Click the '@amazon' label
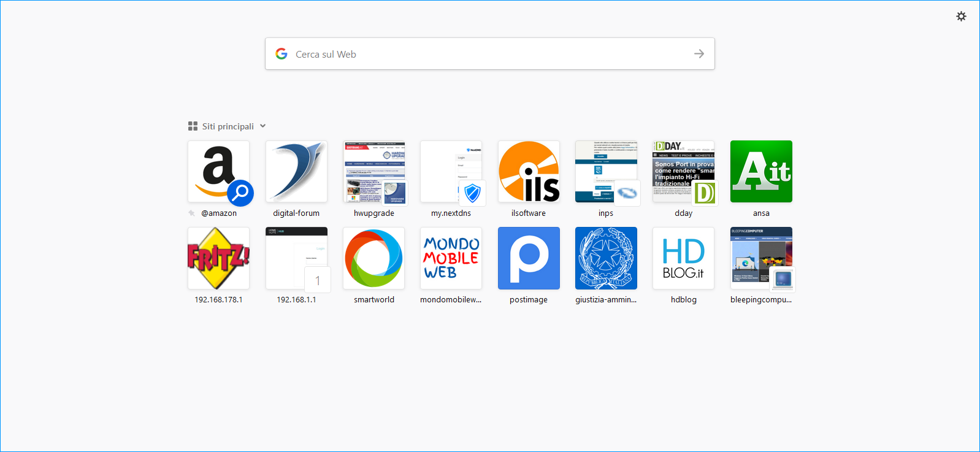 coord(219,213)
